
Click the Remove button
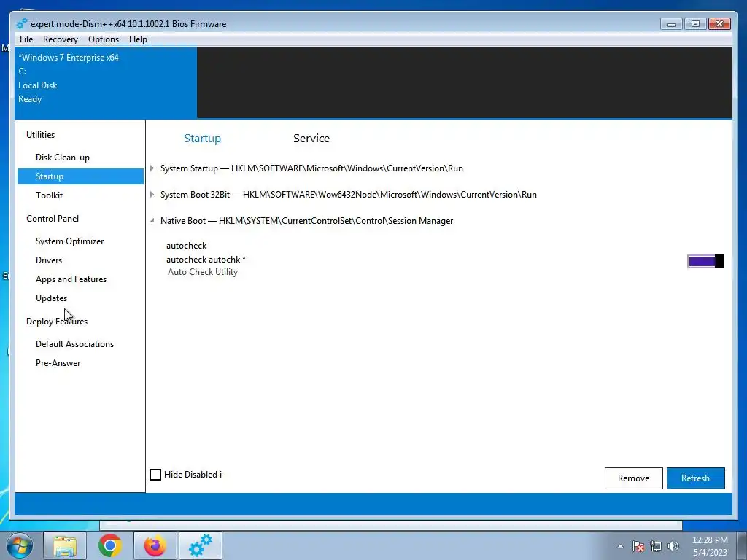click(634, 478)
